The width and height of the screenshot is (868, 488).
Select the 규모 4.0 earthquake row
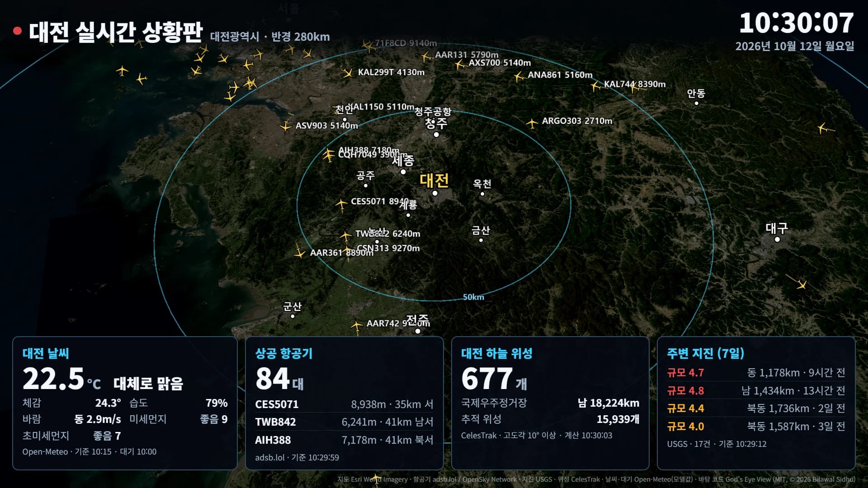click(756, 426)
